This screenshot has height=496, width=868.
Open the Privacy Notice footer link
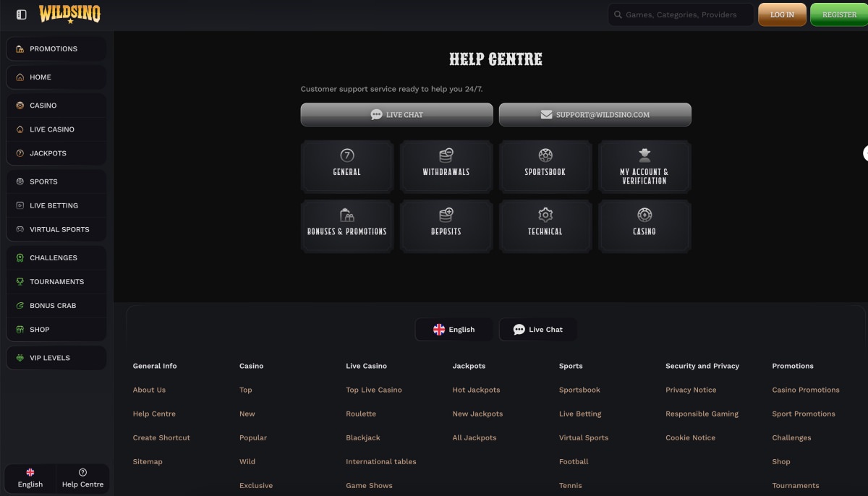[x=691, y=390]
